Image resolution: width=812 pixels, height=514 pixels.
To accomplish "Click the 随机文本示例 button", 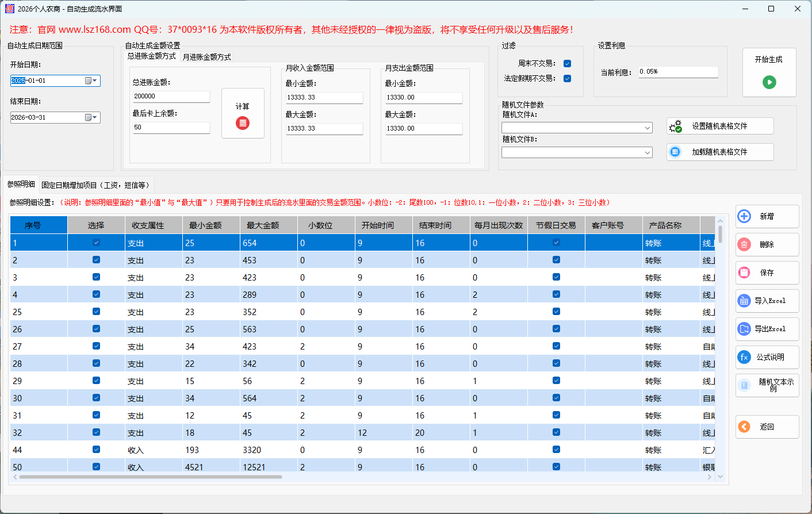I will pyautogui.click(x=767, y=385).
